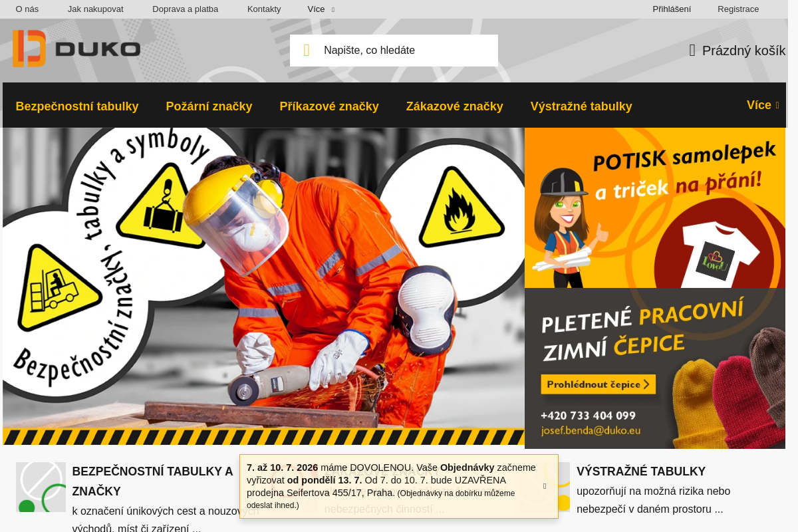Open Jak nakupovat page

click(96, 9)
